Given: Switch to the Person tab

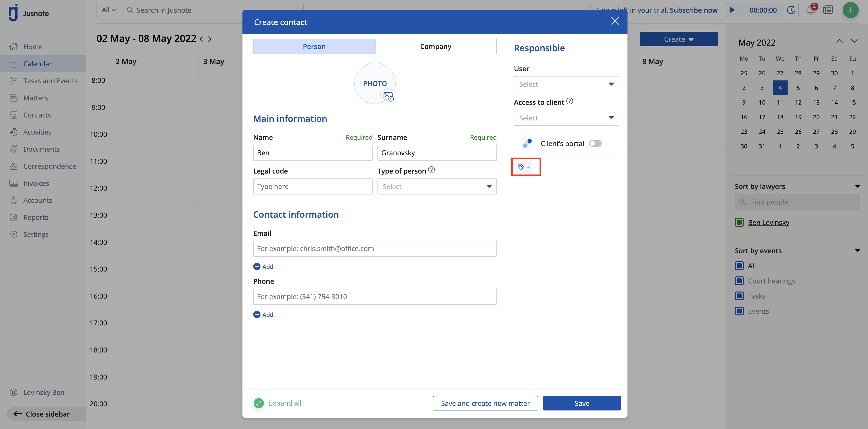Looking at the screenshot, I should click(314, 47).
